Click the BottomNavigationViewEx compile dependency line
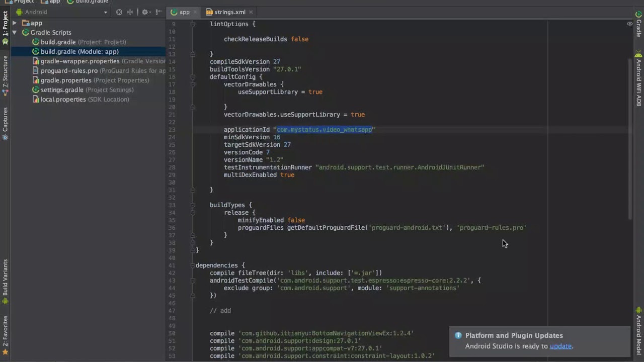This screenshot has width=644, height=362. pos(312,333)
